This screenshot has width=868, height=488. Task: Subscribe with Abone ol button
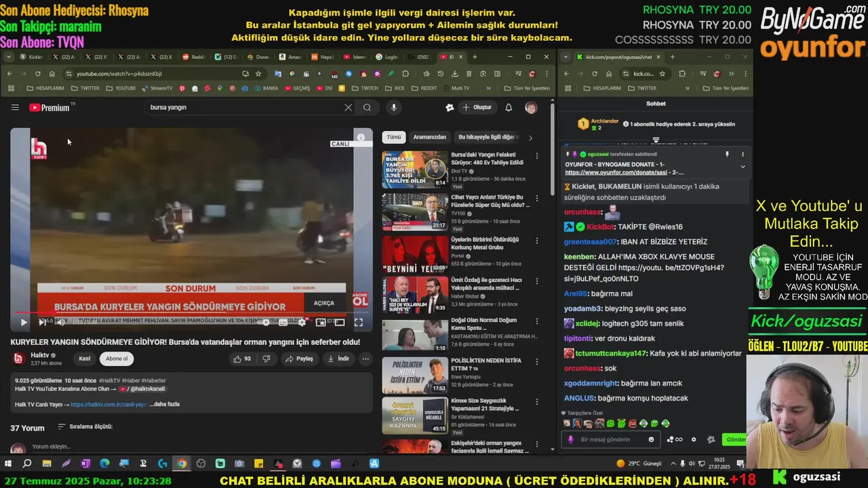[117, 359]
